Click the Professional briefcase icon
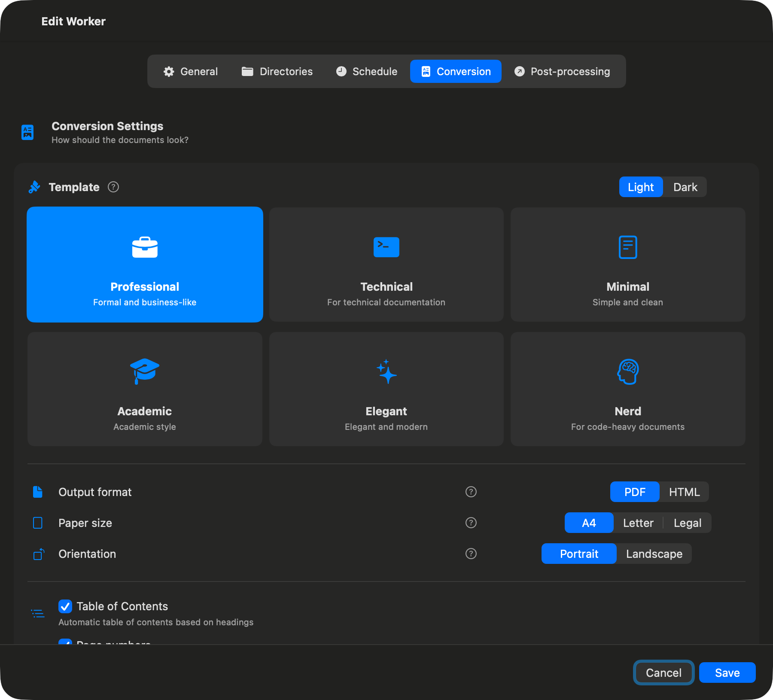The height and width of the screenshot is (700, 773). coord(145,247)
